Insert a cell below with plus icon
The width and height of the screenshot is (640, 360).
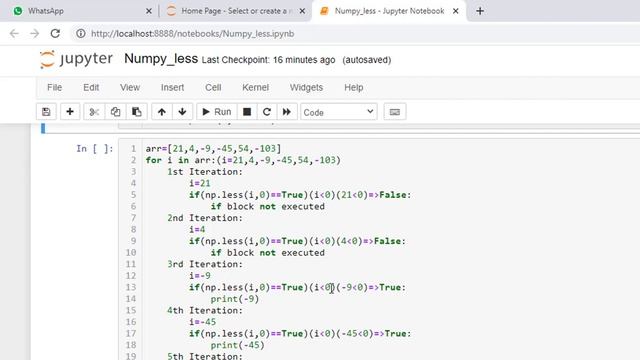pos(70,112)
